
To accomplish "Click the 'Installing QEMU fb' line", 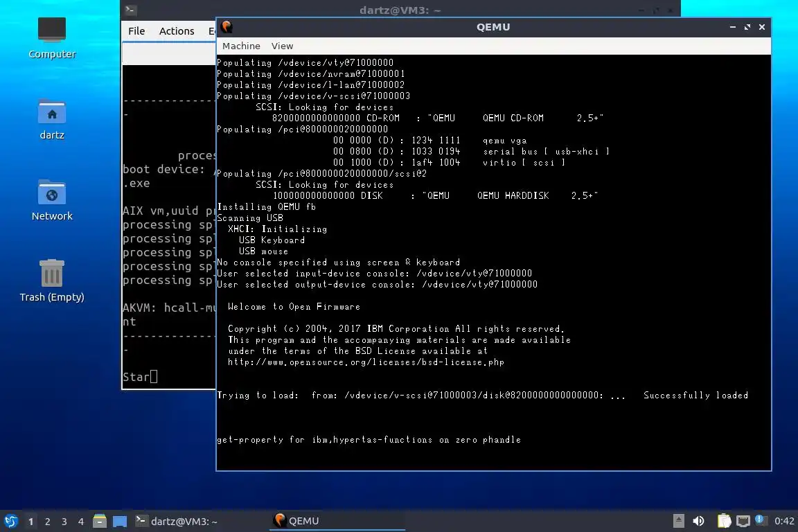I will pyautogui.click(x=267, y=206).
